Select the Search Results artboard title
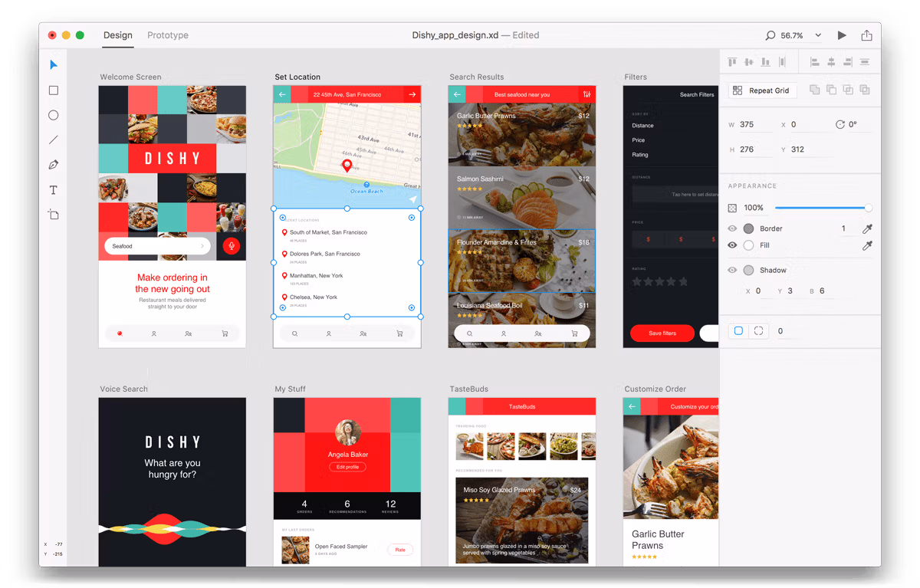The image size is (920, 588). coord(477,77)
